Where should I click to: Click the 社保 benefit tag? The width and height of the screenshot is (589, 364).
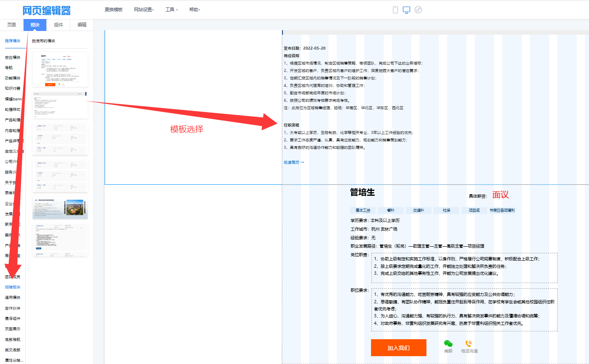[x=447, y=210]
